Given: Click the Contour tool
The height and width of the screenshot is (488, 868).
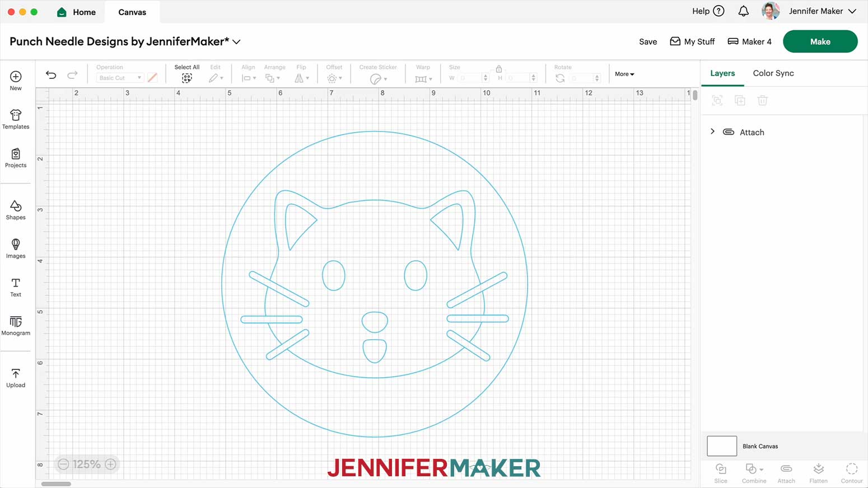Looking at the screenshot, I should click(852, 473).
